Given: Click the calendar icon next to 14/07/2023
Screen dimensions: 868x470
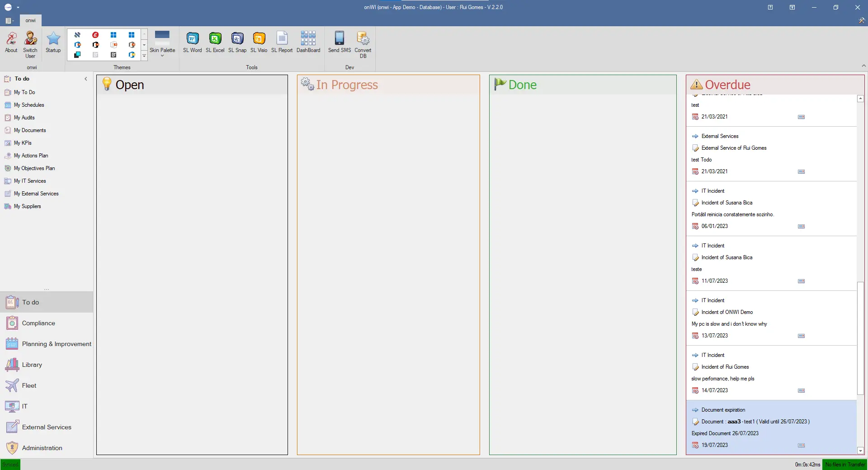Looking at the screenshot, I should point(695,390).
